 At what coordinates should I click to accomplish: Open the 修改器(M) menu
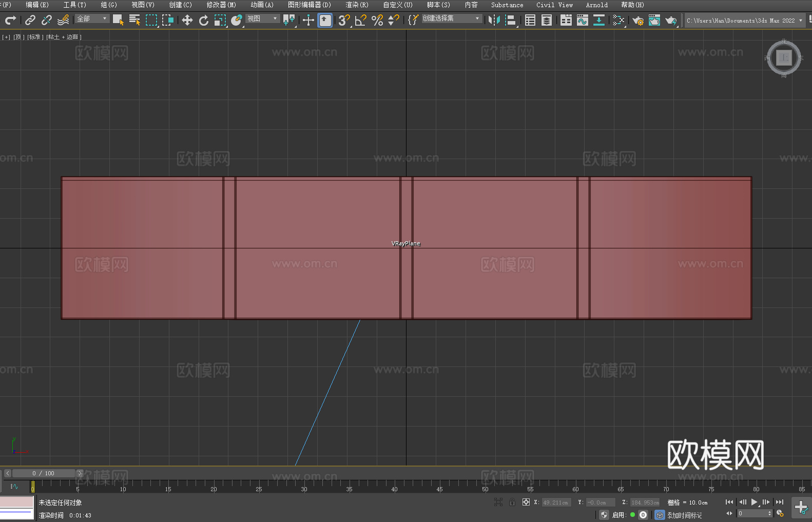(x=221, y=5)
